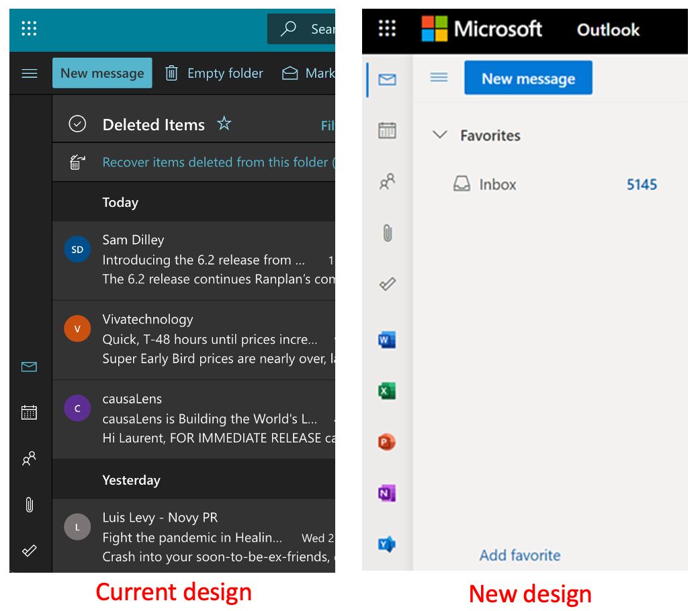Click teal New message button
The height and width of the screenshot is (611, 700).
tap(102, 73)
